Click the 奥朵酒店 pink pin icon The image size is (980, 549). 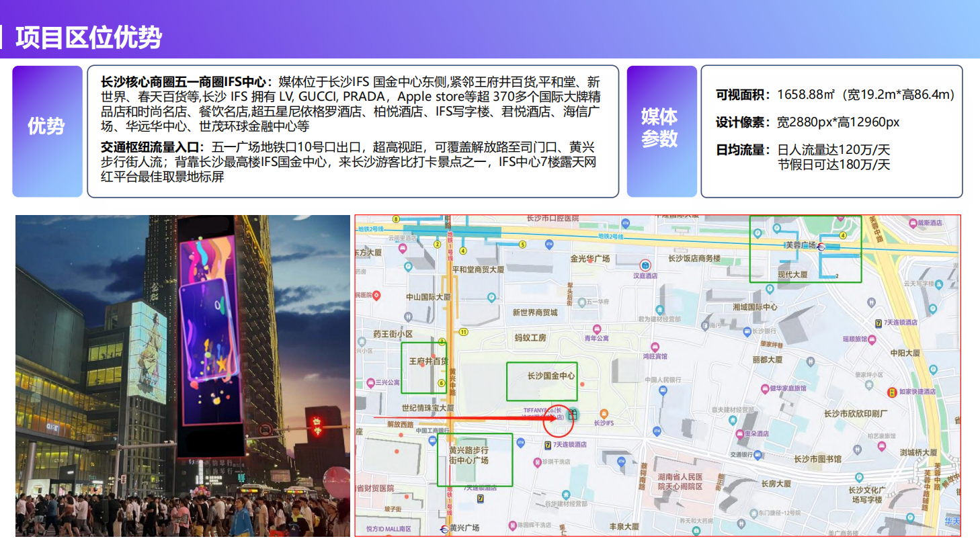[x=739, y=434]
